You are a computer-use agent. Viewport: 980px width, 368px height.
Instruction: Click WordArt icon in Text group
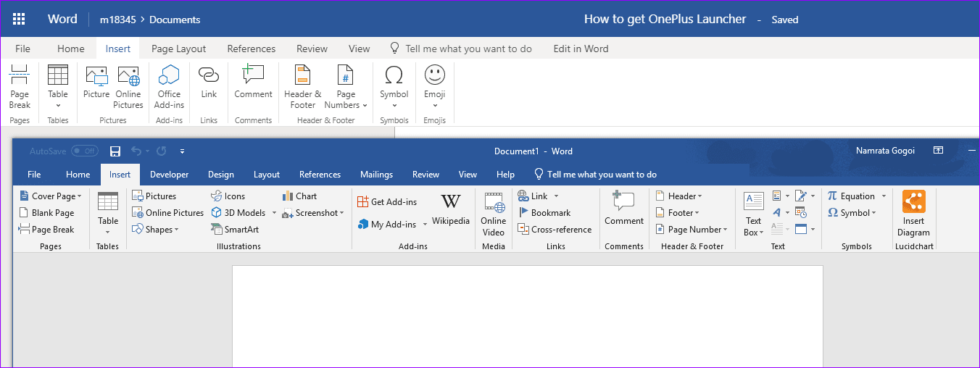(x=777, y=213)
